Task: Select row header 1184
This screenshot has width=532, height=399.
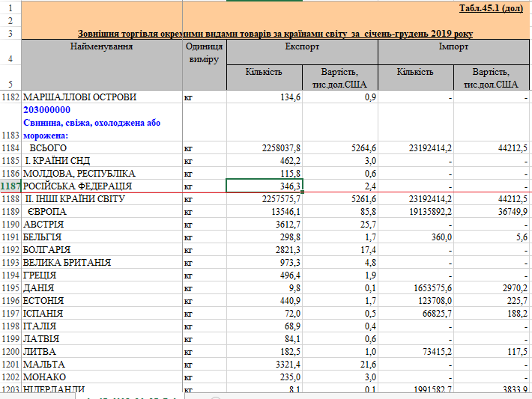Action: tap(10, 148)
